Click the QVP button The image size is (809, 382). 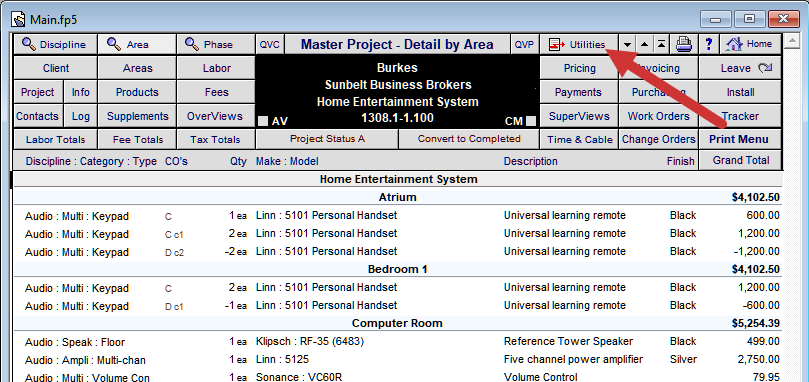point(524,44)
